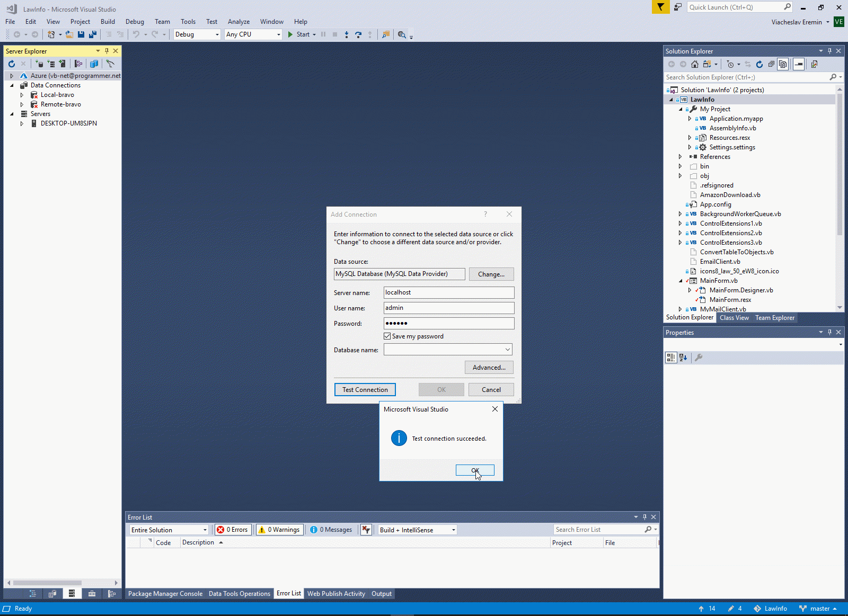Switch to the Class View tab
This screenshot has height=616, width=848.
click(x=734, y=318)
